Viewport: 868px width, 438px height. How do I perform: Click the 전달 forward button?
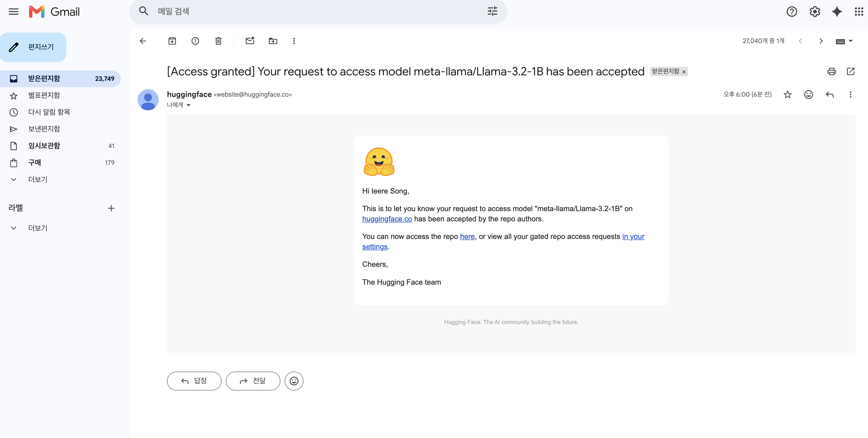pyautogui.click(x=253, y=381)
